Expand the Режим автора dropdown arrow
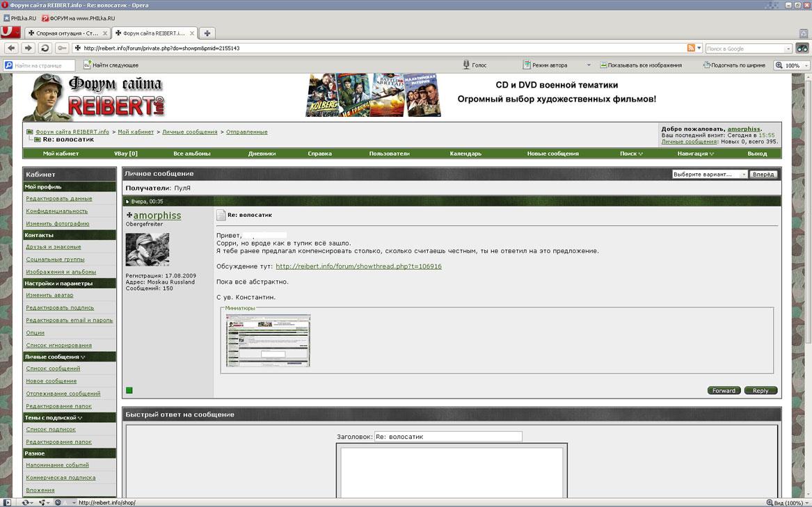Viewport: 812px width, 507px height. tap(588, 65)
